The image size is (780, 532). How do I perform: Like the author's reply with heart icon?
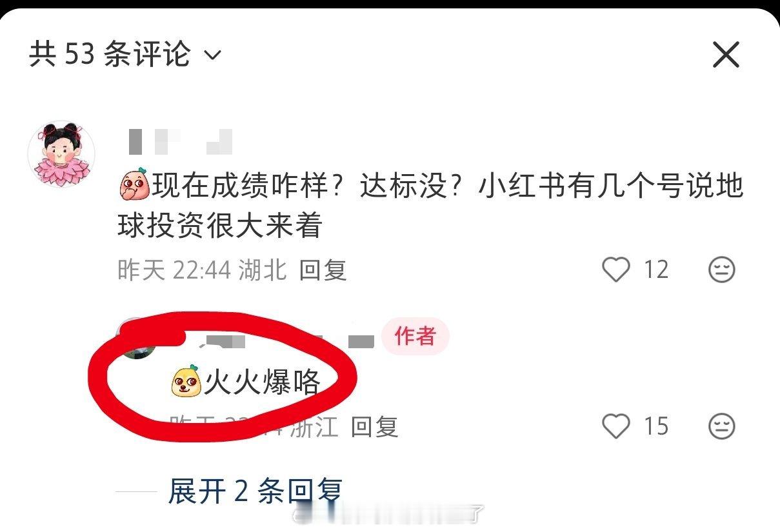point(615,426)
